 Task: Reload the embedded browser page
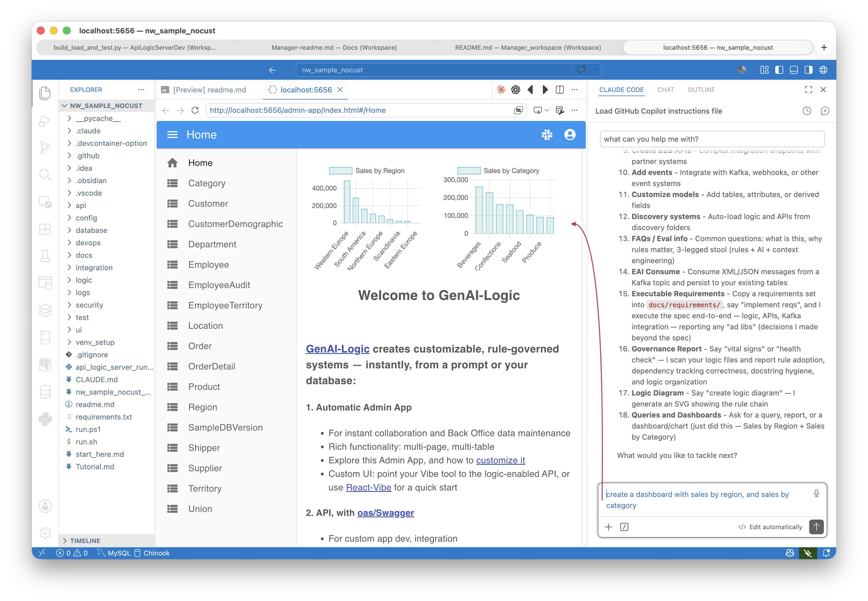pos(195,110)
